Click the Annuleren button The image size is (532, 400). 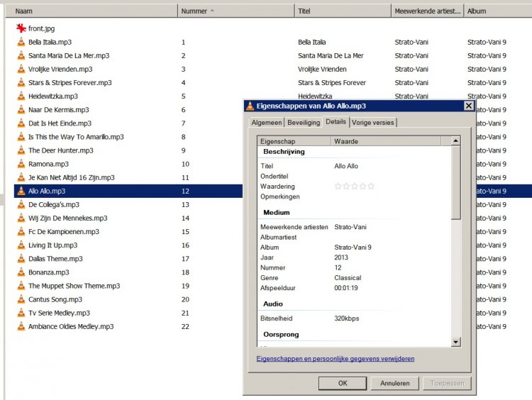point(395,383)
